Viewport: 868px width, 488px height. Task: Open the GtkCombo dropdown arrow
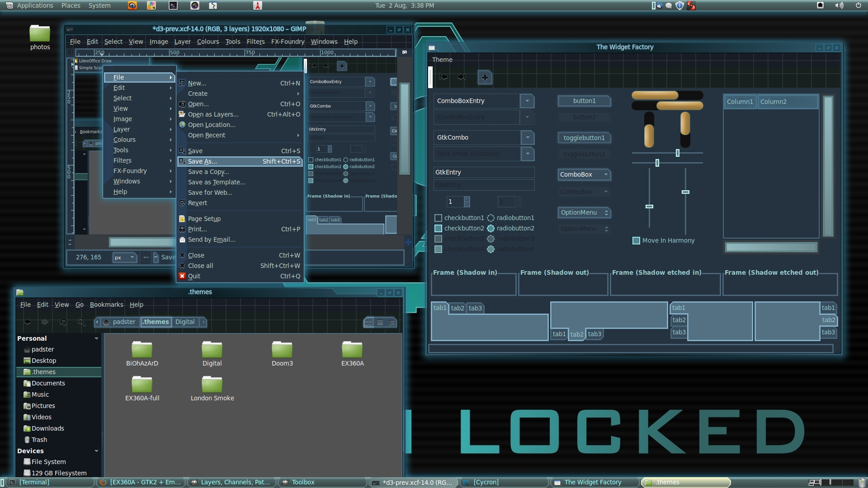[x=527, y=137]
